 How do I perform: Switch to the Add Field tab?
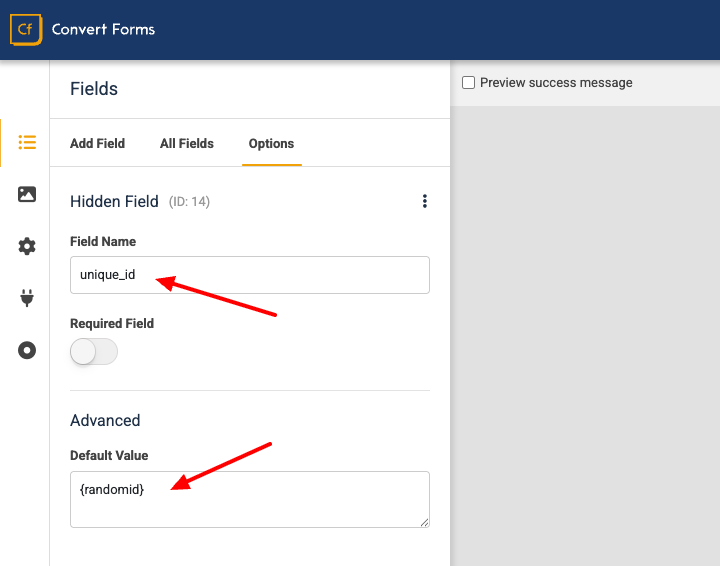[x=97, y=144]
